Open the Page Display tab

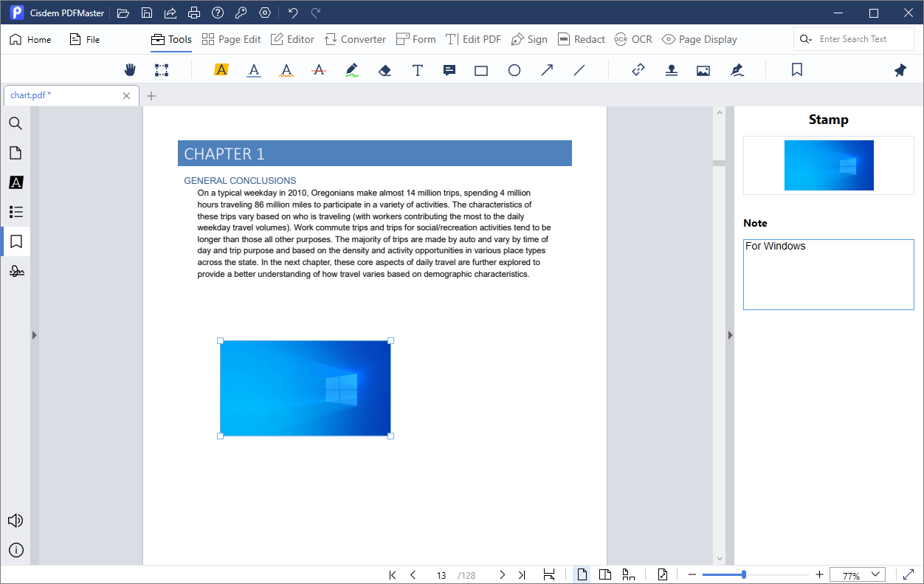pos(700,40)
